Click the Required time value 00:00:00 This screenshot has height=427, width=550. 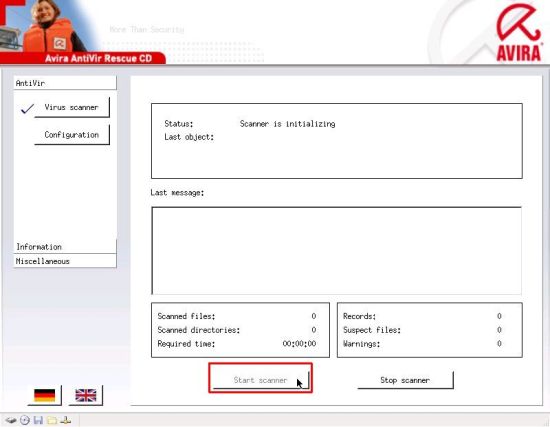[299, 344]
